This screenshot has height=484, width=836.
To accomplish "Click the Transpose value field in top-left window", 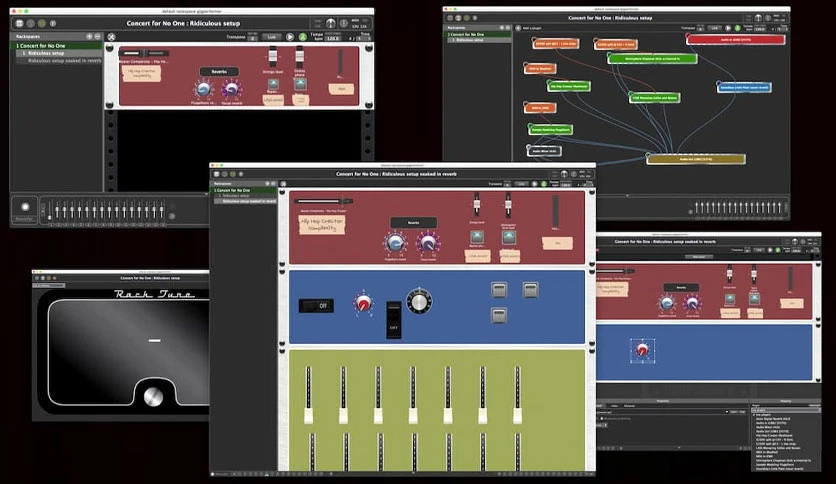I will pyautogui.click(x=253, y=38).
